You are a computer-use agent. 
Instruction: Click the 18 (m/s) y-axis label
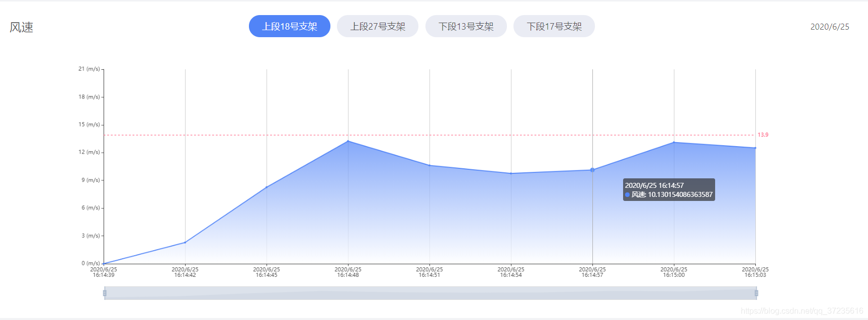(89, 97)
